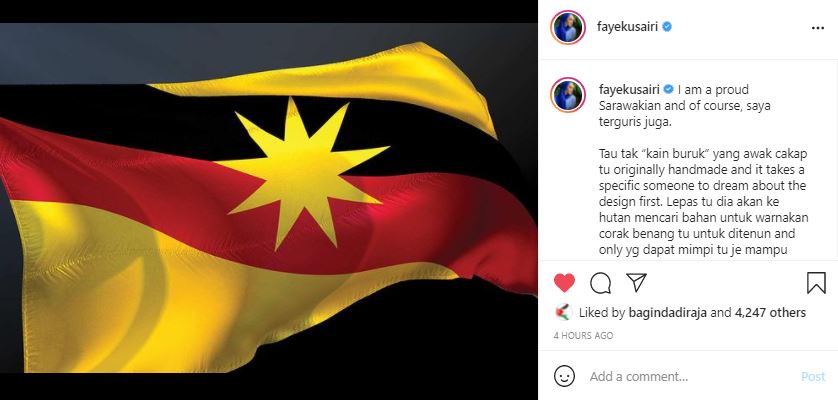Viewport: 838px width, 400px height.
Task: Click the Add a comment field
Action: pyautogui.click(x=689, y=376)
